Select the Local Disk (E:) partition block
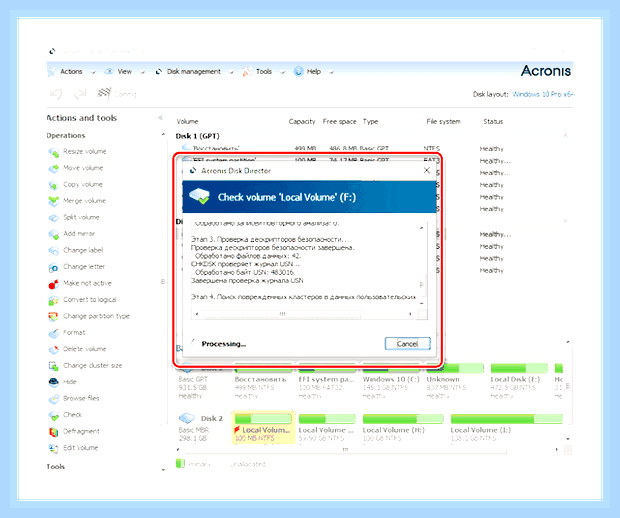 point(519,379)
